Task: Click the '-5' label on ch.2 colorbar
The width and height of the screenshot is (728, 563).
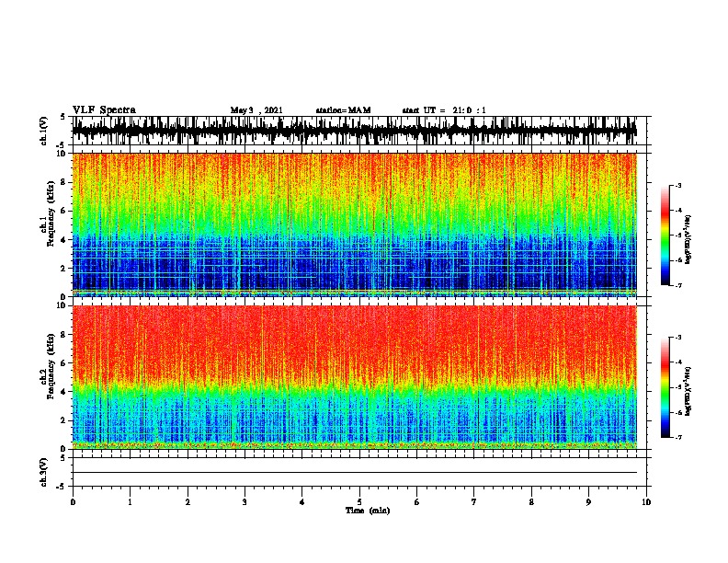Action: (678, 387)
